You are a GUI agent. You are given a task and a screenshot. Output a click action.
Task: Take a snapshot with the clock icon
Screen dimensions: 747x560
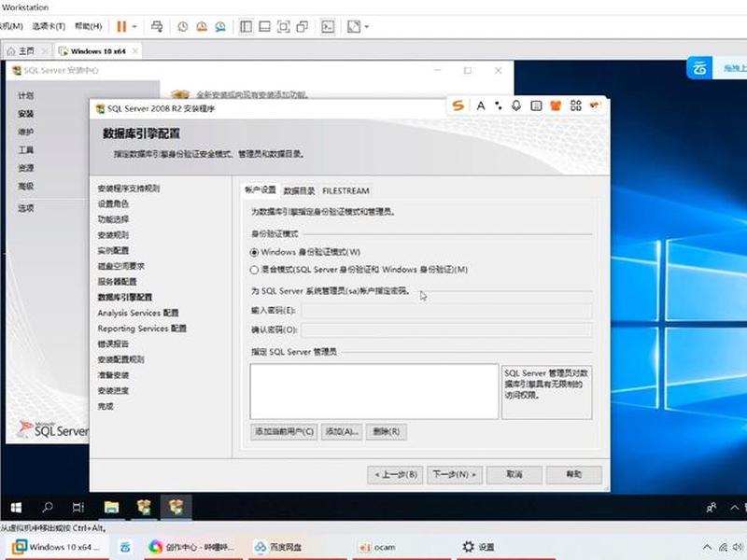[x=183, y=27]
